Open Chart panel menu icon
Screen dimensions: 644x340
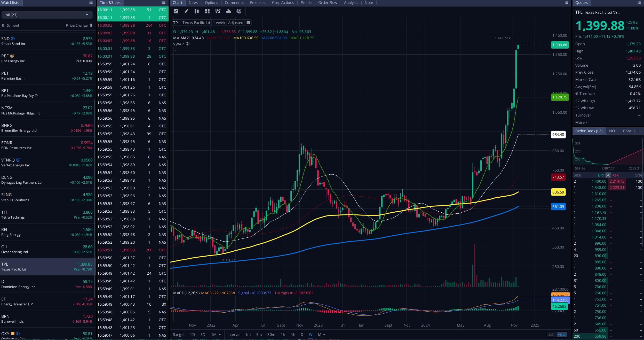click(x=566, y=3)
